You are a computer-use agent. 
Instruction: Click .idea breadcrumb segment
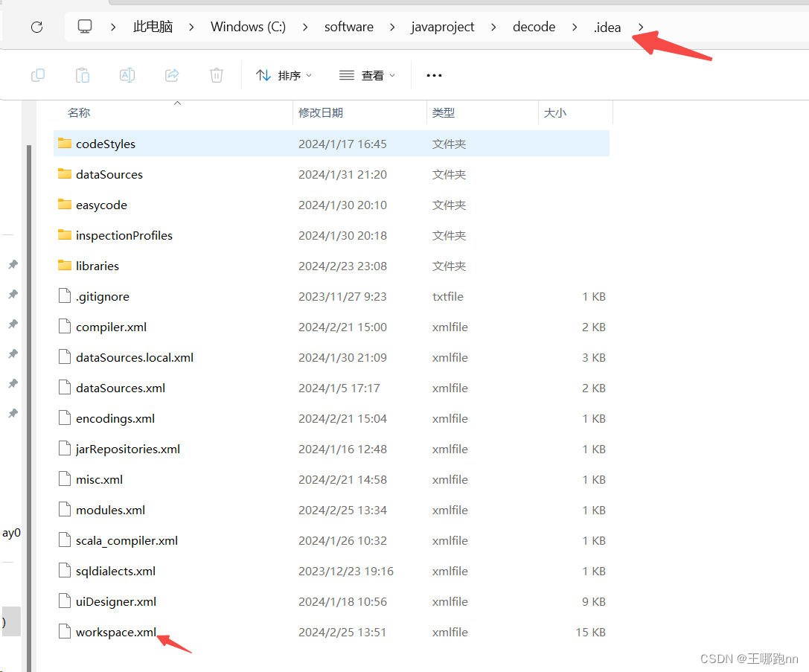[607, 27]
